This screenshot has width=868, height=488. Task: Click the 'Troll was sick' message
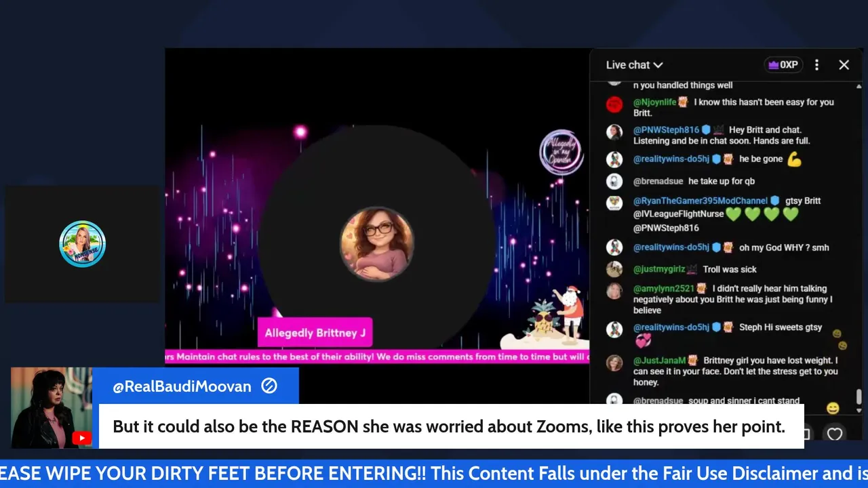(x=730, y=269)
